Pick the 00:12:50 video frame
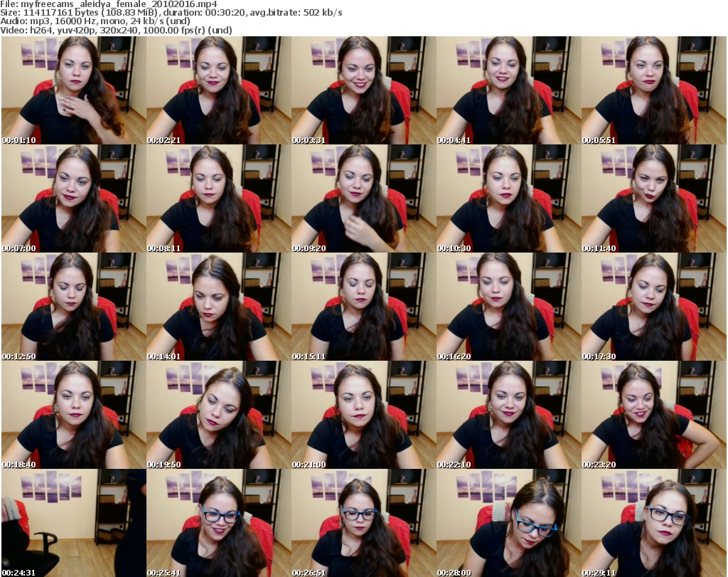This screenshot has width=728, height=577. 73,307
